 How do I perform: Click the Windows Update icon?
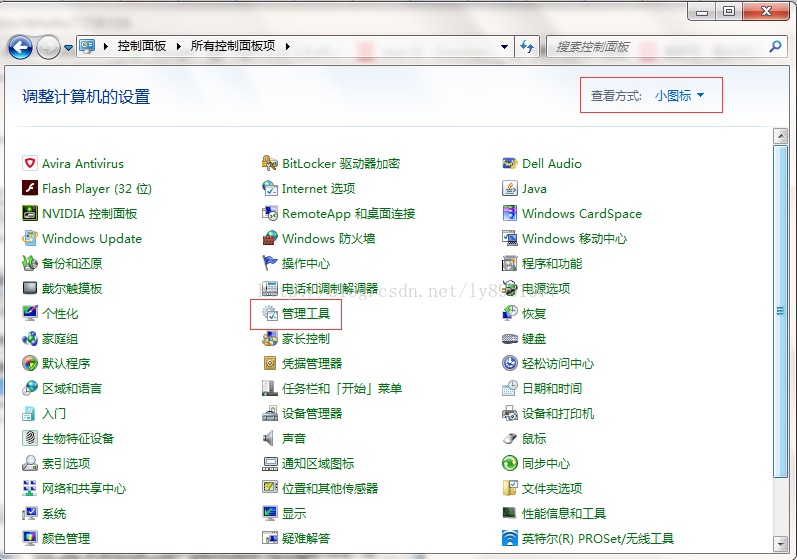pos(30,238)
